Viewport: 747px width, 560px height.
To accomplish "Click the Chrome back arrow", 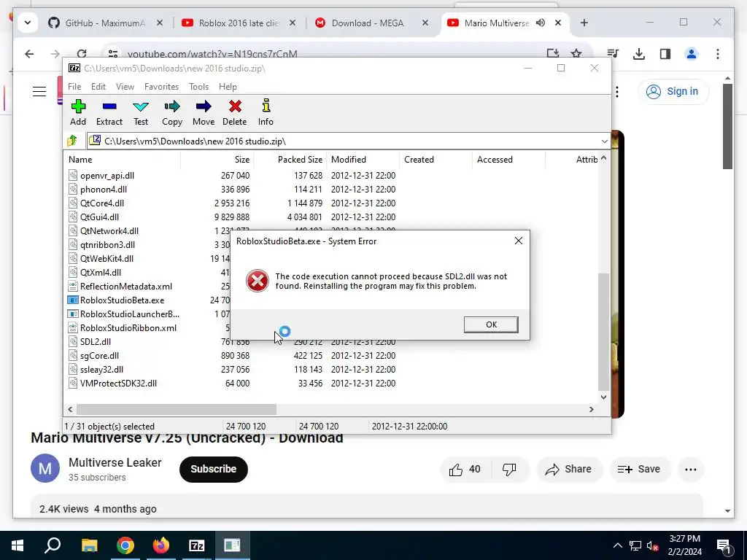I will tap(29, 54).
